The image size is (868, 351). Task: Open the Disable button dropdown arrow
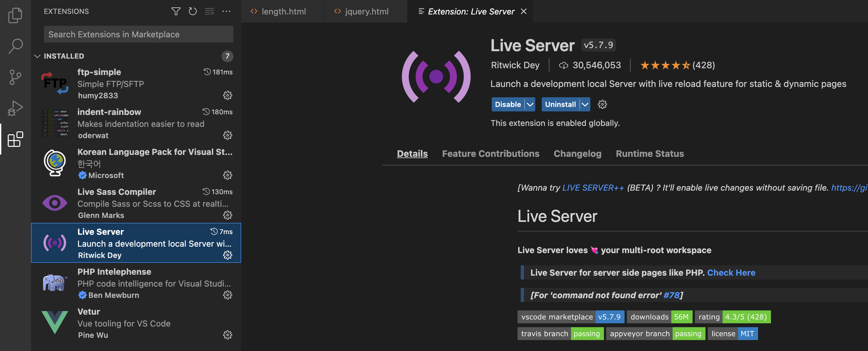pyautogui.click(x=530, y=104)
